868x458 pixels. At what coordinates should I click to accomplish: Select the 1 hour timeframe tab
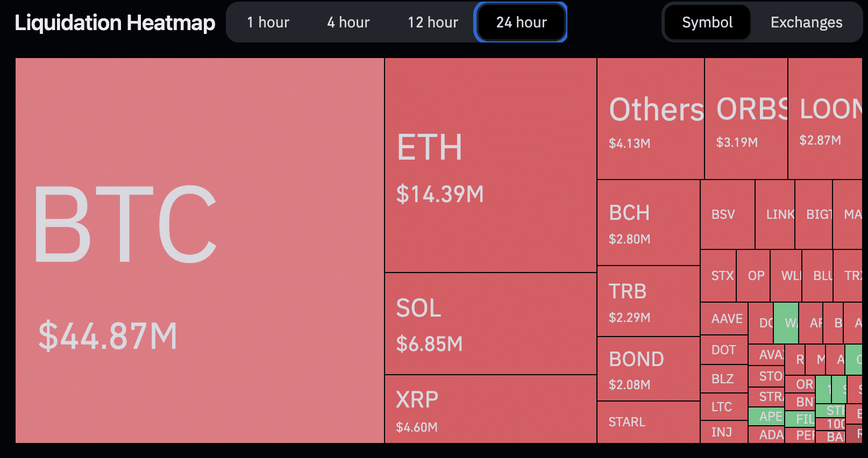(x=268, y=23)
